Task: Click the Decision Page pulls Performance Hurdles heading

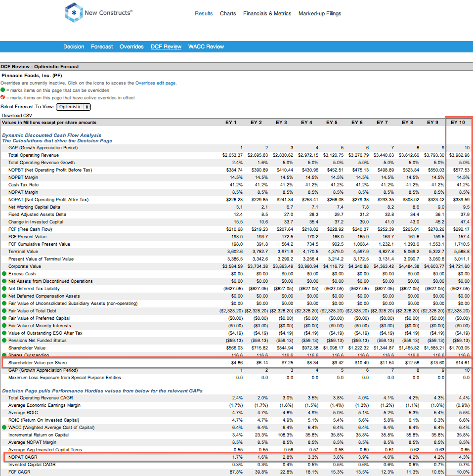Action: 102,391
